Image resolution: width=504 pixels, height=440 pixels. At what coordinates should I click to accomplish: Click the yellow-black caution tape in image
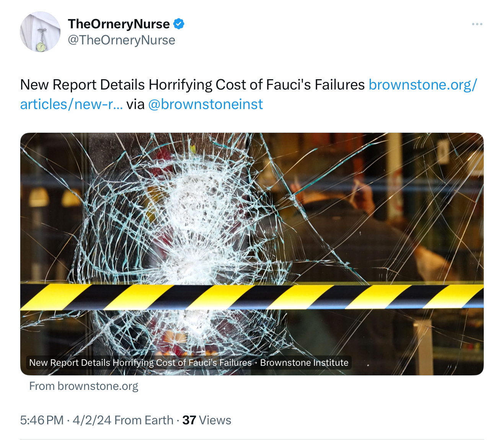(252, 297)
